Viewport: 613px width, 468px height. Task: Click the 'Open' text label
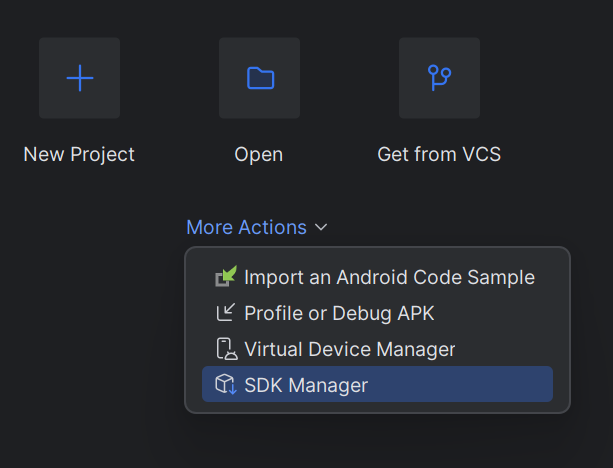[259, 154]
